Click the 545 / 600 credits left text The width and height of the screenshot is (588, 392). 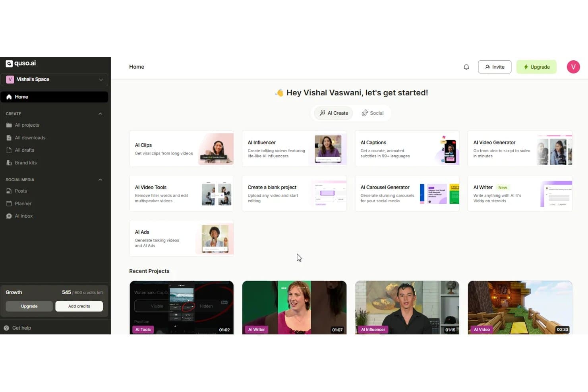click(82, 293)
